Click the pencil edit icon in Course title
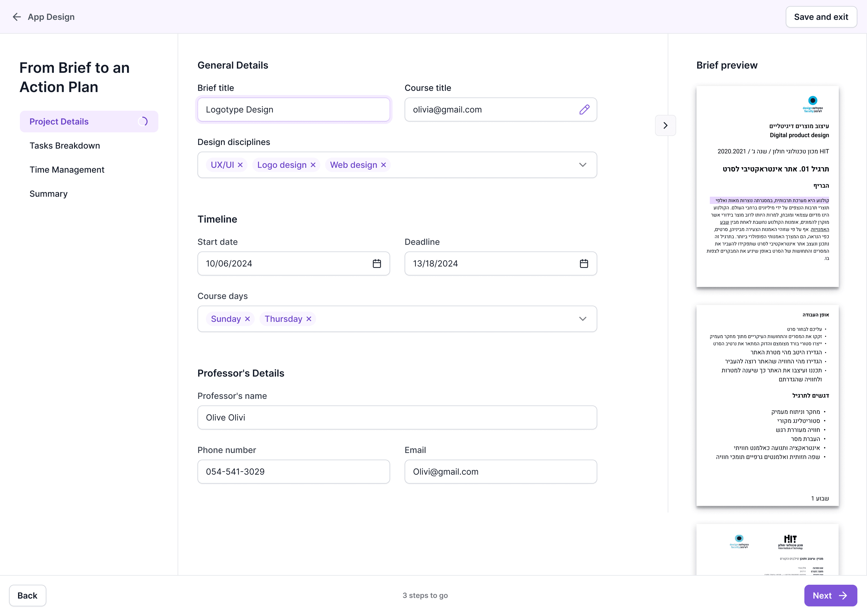867x616 pixels. [584, 109]
